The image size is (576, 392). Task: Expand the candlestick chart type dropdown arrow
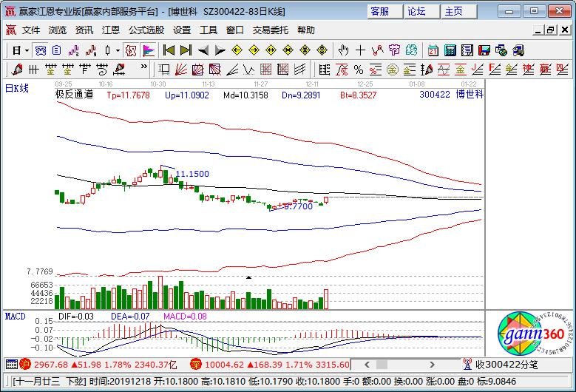click(x=118, y=51)
